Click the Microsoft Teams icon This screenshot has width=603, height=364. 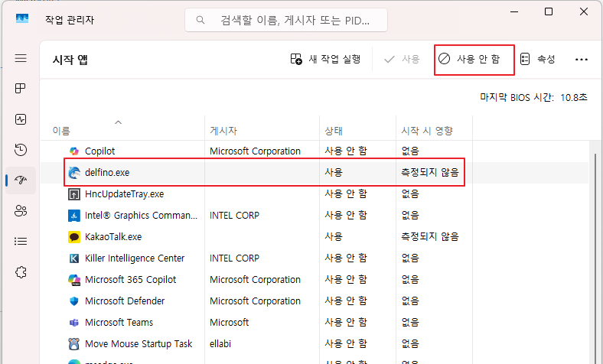[73, 323]
